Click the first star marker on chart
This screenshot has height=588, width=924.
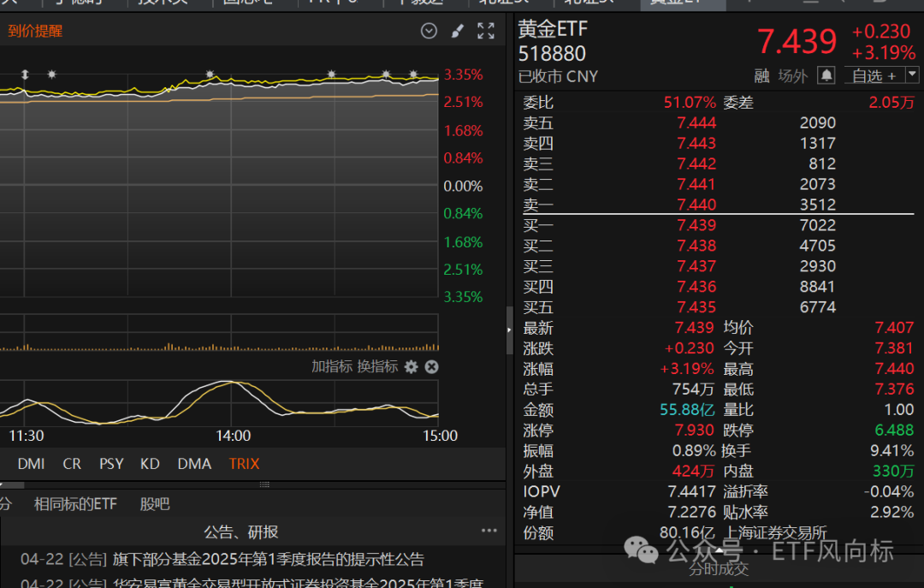point(52,74)
